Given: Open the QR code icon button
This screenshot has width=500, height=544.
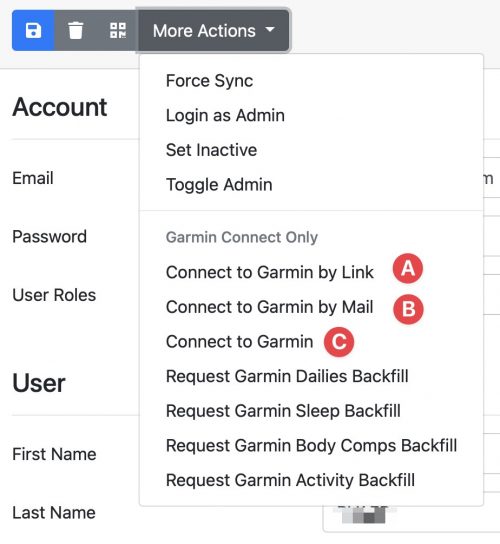Looking at the screenshot, I should [118, 31].
